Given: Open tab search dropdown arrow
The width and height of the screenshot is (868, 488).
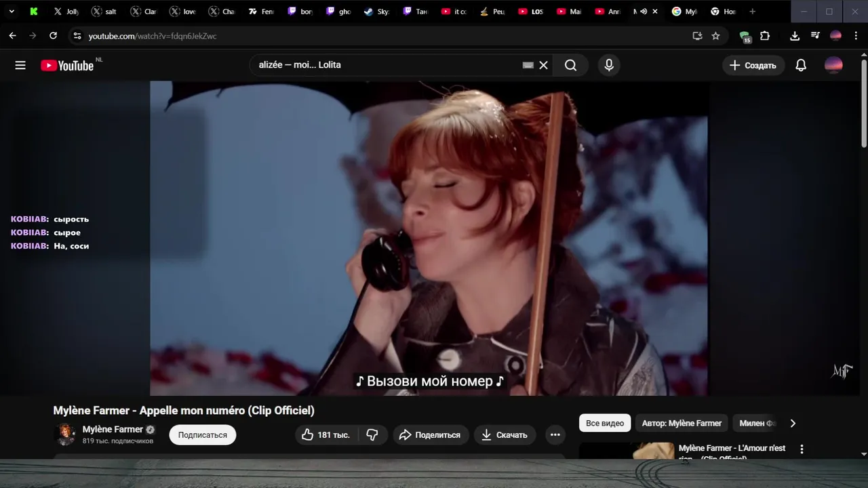Looking at the screenshot, I should (12, 12).
